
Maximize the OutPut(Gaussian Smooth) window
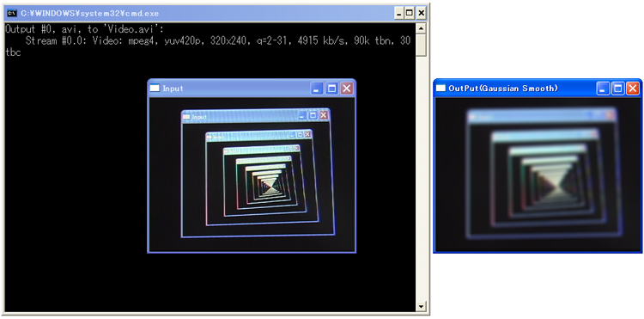pyautogui.click(x=617, y=89)
